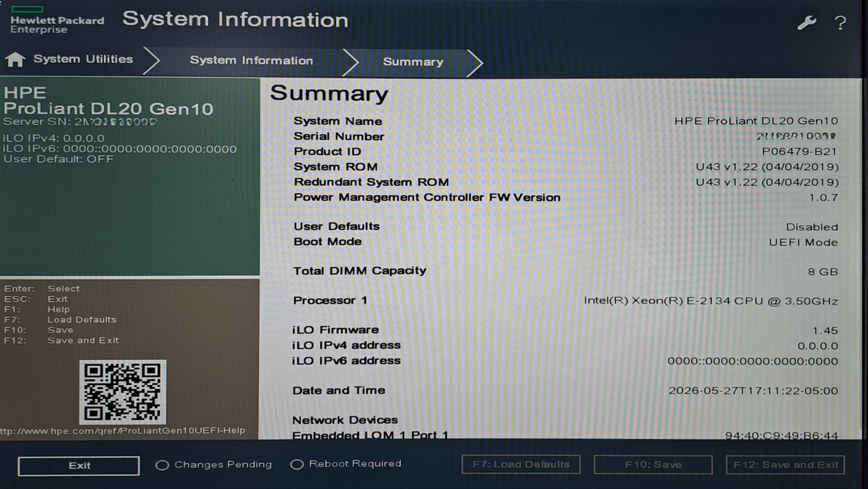The image size is (868, 489).
Task: Select the Processor 1 row label
Action: pyautogui.click(x=330, y=300)
